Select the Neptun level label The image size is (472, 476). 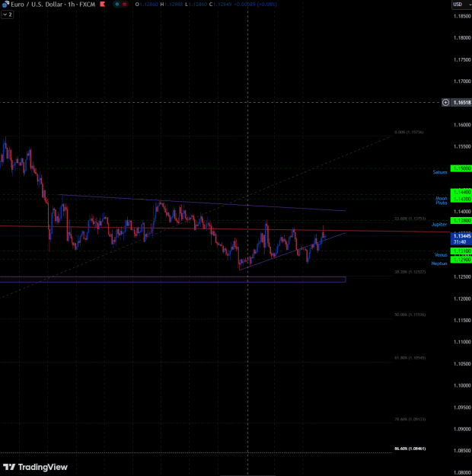coord(439,264)
